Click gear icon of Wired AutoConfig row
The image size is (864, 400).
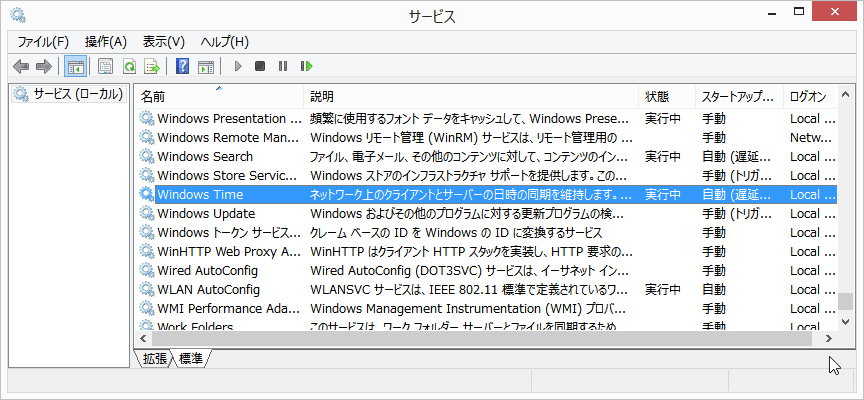[x=147, y=271]
